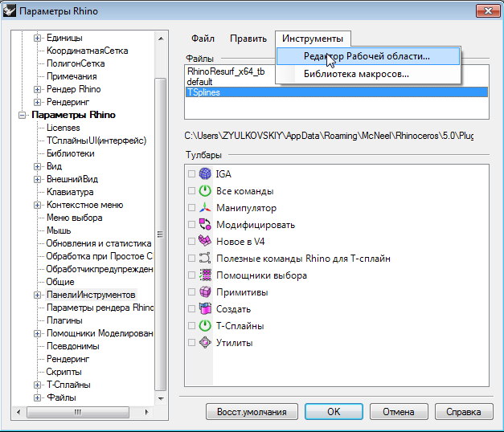Screen dimensions: 504x432
Task: Select RhinoResurf_x64_tb in files list
Action: pos(226,71)
